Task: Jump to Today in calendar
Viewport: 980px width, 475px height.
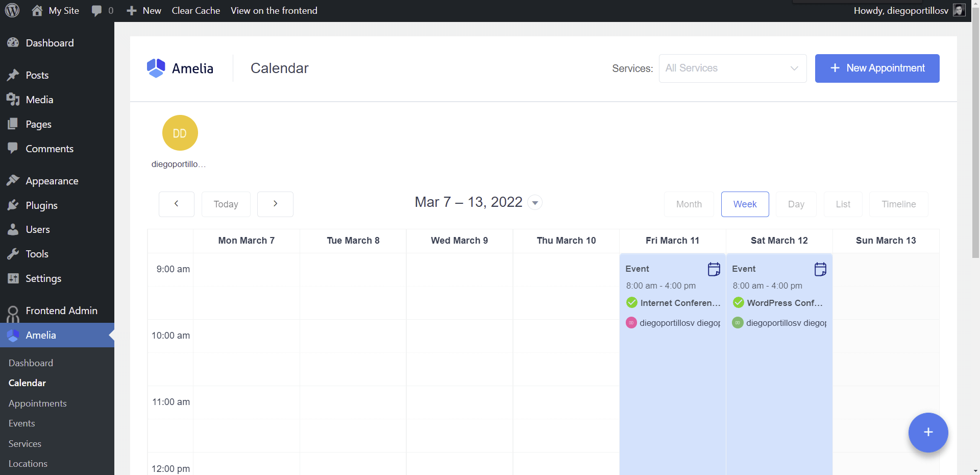Action: coord(226,204)
